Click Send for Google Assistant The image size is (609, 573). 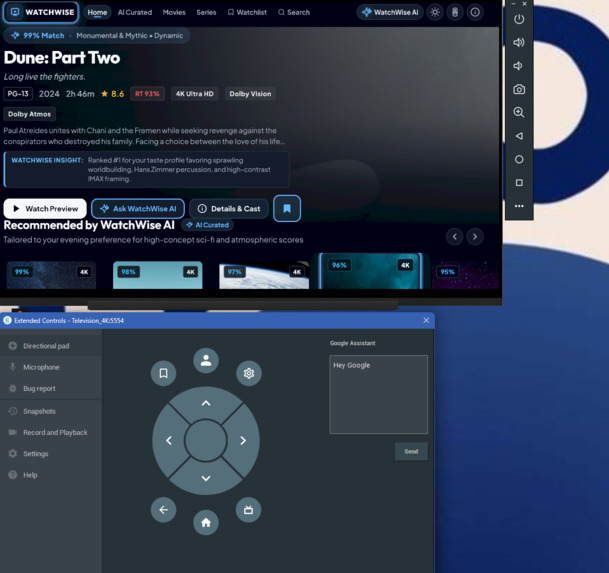click(x=411, y=451)
